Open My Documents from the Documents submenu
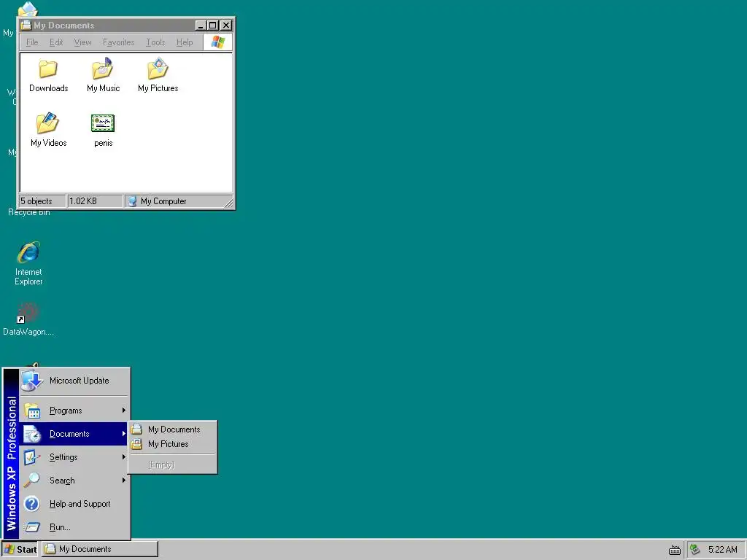The image size is (747, 560). coord(173,429)
